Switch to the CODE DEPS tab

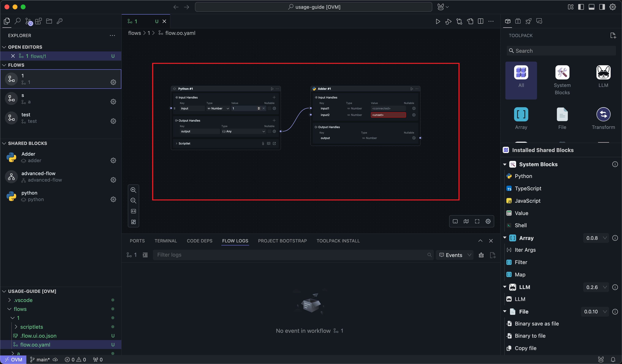tap(199, 241)
